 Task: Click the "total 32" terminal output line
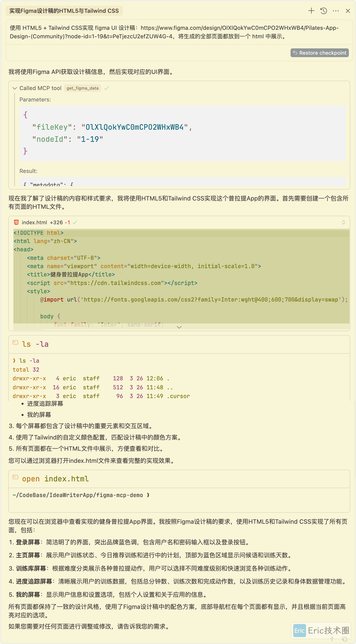[26, 370]
